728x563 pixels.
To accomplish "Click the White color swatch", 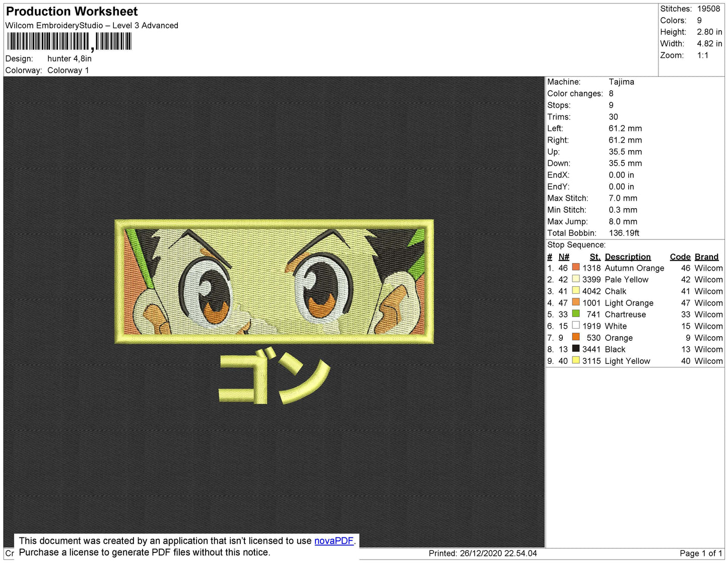I will tap(576, 325).
